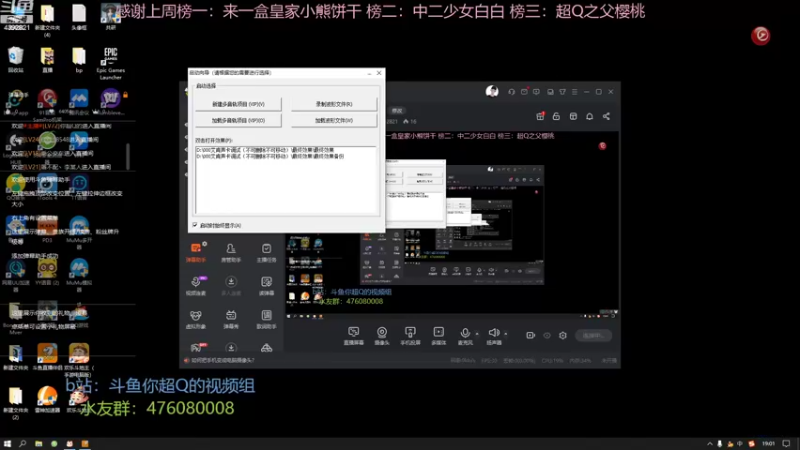The width and height of the screenshot is (800, 450).
Task: Select the 新建文件夹 (4) desktop folder
Action: 47,20
